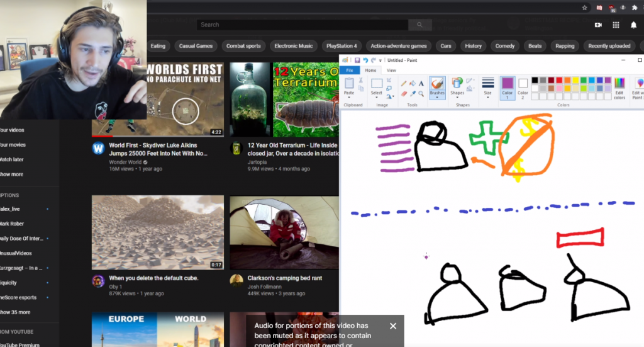Click the Resize icon in Image group
This screenshot has height=347, width=644.
(x=389, y=88)
